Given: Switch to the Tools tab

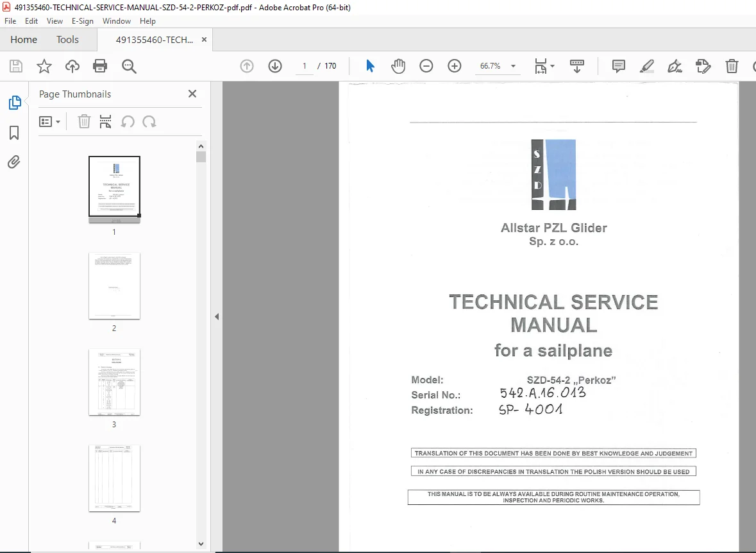Looking at the screenshot, I should [x=67, y=40].
